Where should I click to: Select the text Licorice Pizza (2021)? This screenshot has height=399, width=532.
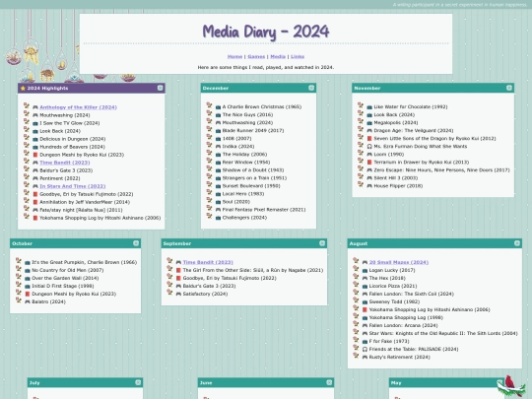(393, 286)
